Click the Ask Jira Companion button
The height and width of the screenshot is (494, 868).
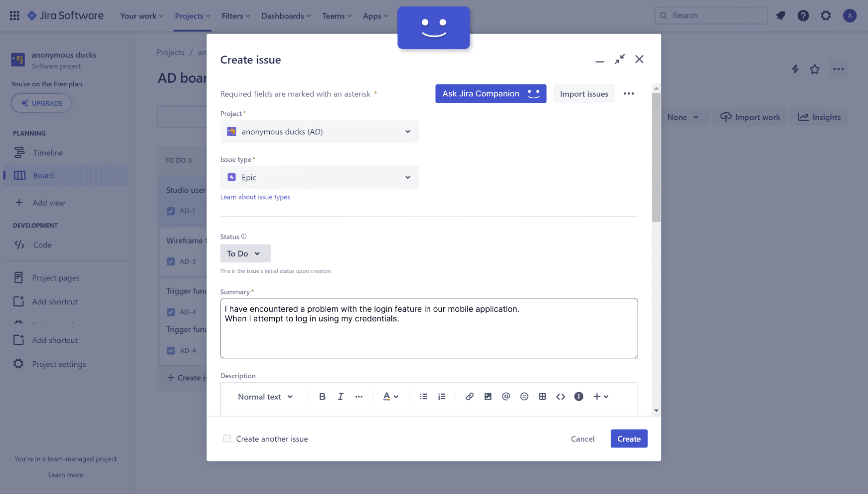pos(491,94)
